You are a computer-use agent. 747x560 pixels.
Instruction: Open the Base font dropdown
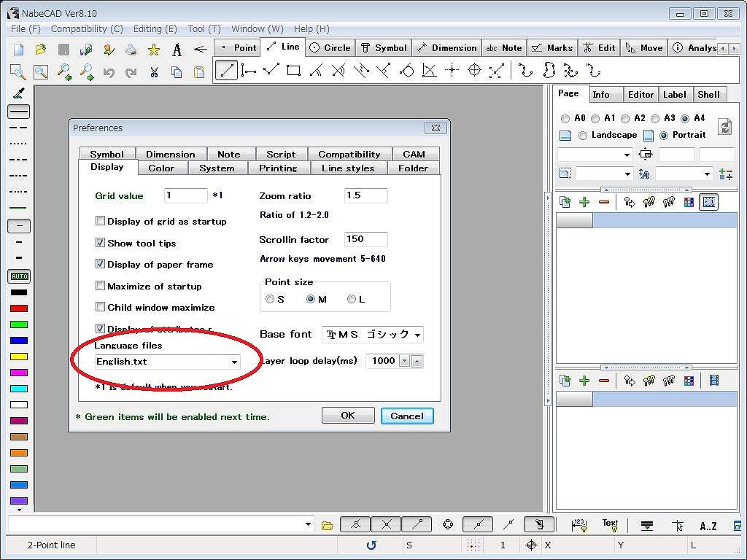click(x=417, y=335)
